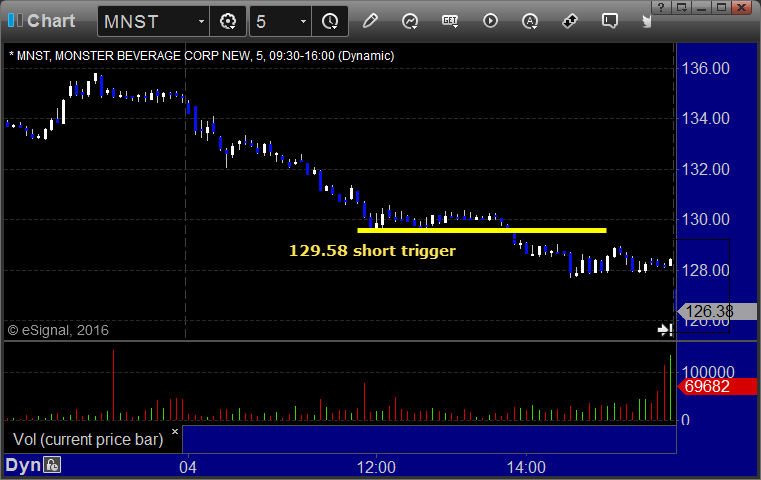Click the Vol (current price bar) label
The width and height of the screenshot is (761, 480).
(x=88, y=439)
